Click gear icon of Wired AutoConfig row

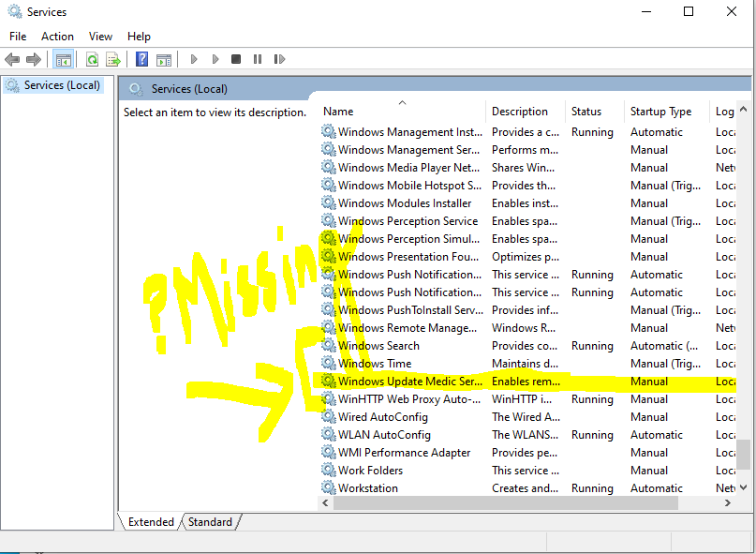[x=328, y=416]
